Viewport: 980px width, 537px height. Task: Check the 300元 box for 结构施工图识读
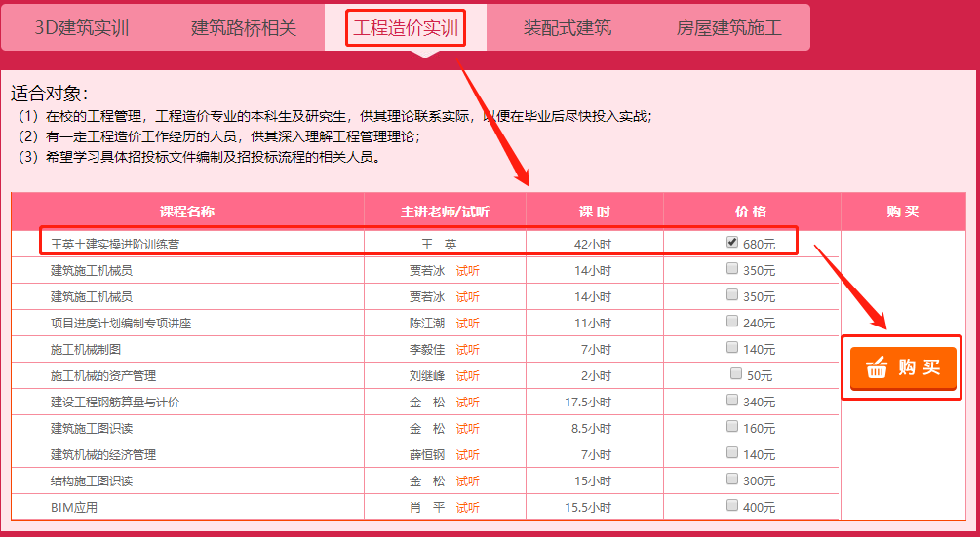pyautogui.click(x=732, y=479)
